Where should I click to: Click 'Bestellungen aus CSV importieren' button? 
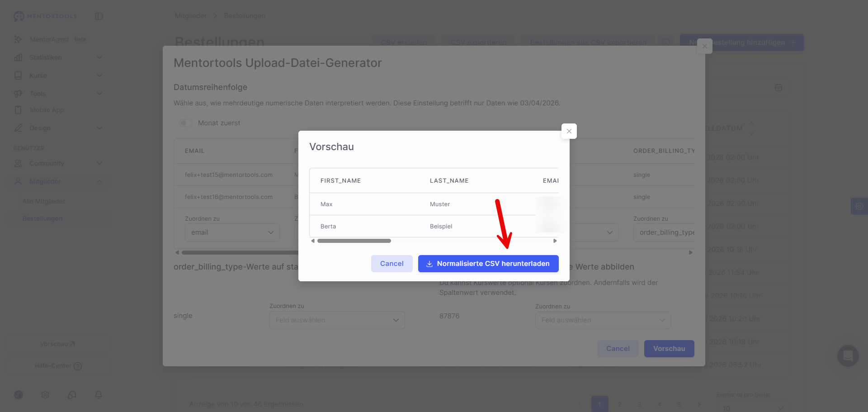(588, 43)
